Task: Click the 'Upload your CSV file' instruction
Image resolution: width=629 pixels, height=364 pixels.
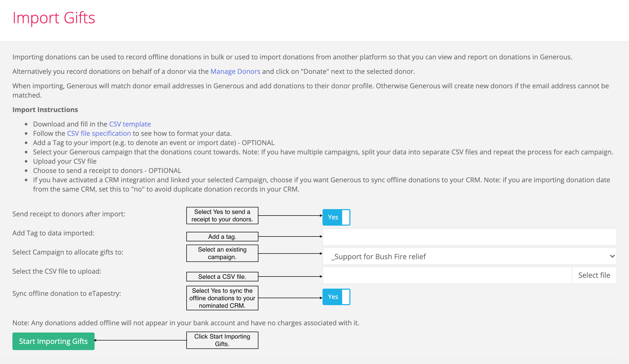Action: [x=65, y=161]
